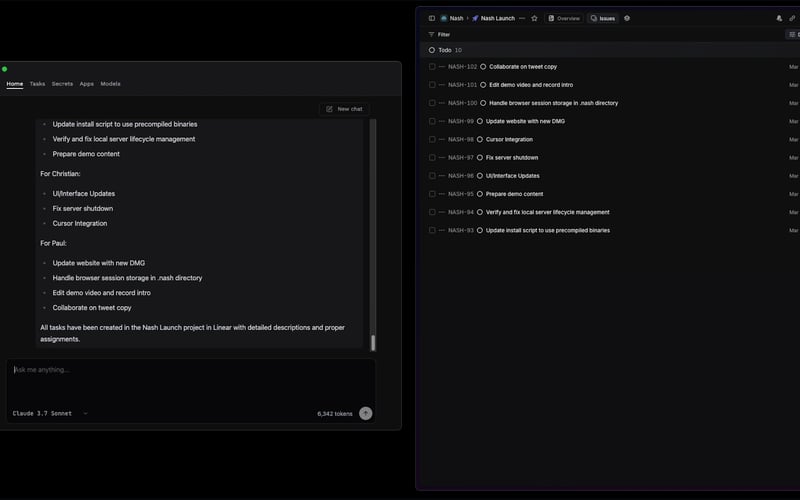Change status circle of Update website with new DMG
This screenshot has width=800, height=500.
480,121
